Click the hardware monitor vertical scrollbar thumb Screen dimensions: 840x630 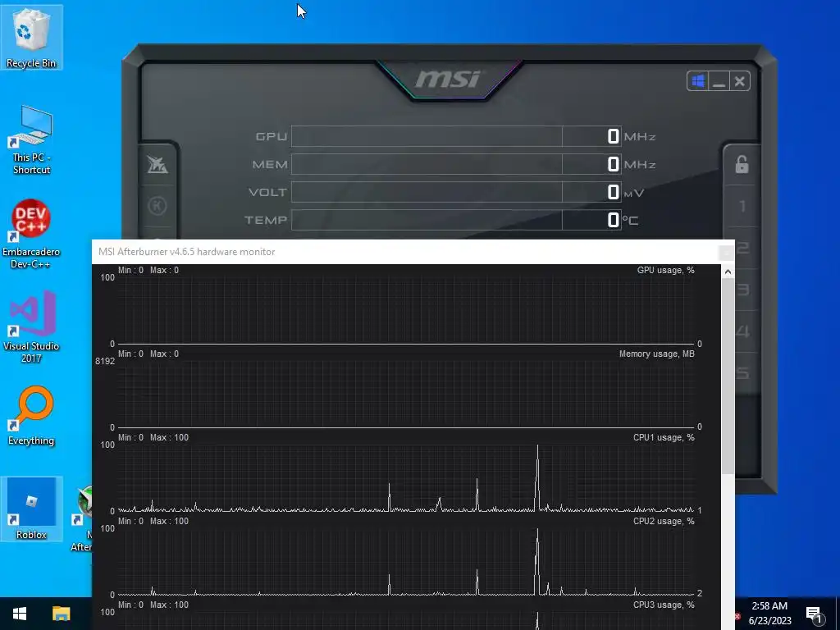coord(728,376)
